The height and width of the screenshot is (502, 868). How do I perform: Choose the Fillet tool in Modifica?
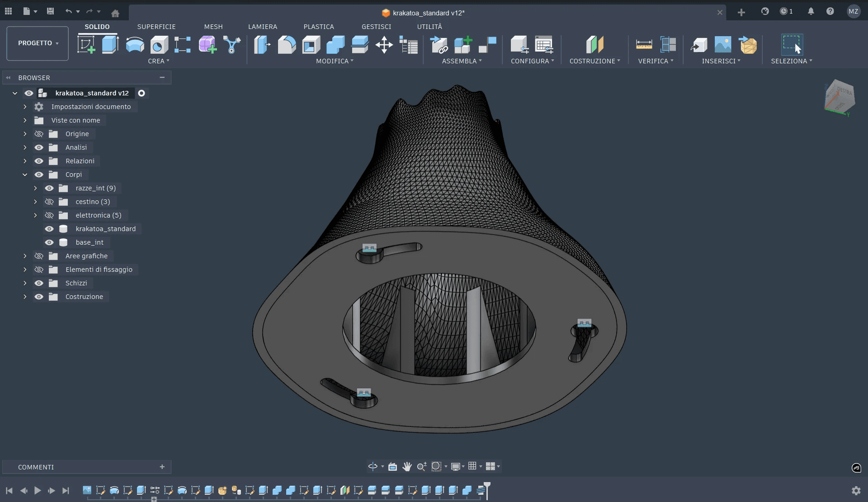coord(287,45)
